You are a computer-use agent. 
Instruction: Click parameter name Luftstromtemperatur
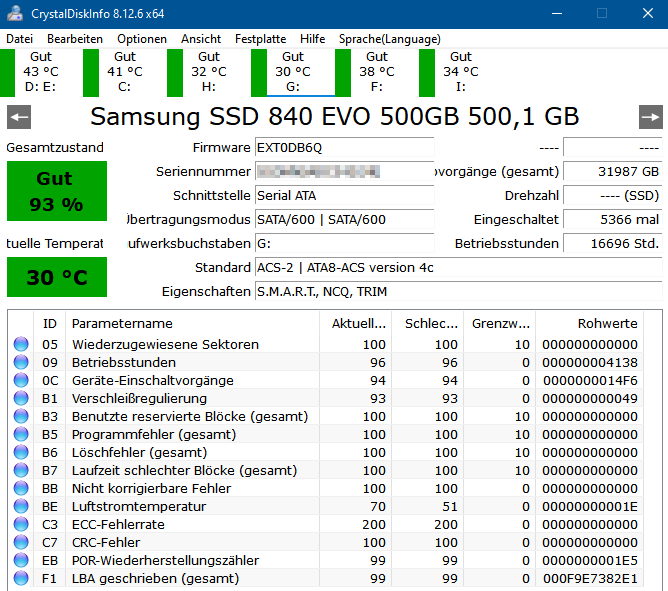[x=139, y=506]
